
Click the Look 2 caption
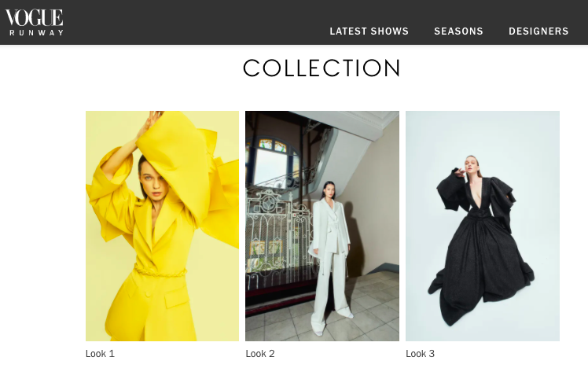(x=260, y=354)
